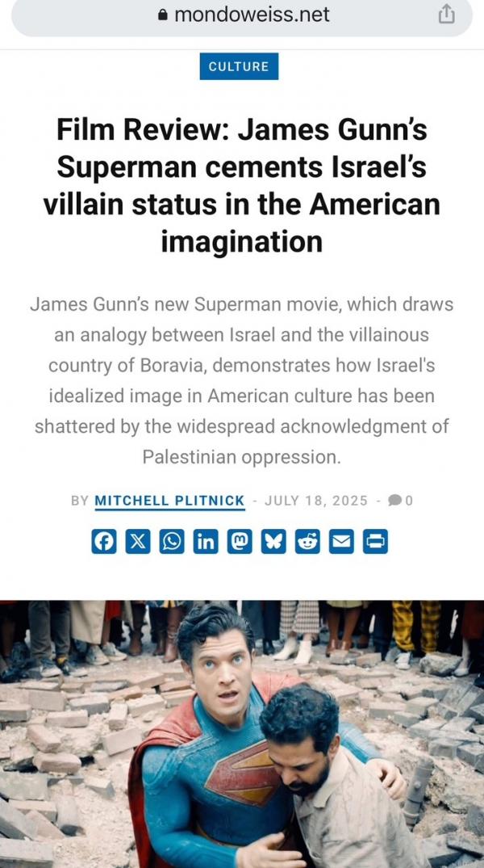
Task: Tap the July 18, 2025 date
Action: [316, 501]
